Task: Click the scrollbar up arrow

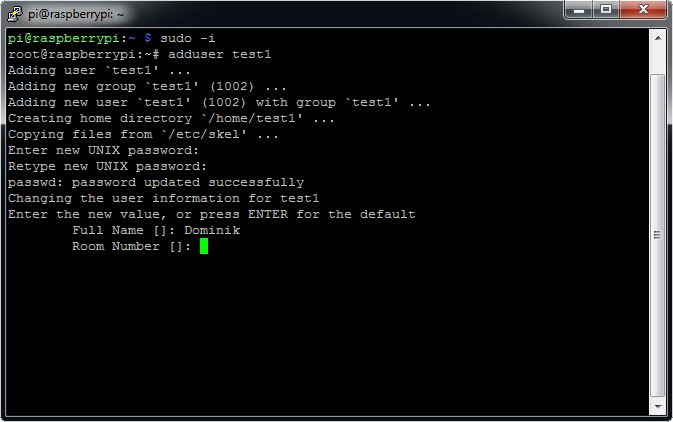Action: pos(658,38)
